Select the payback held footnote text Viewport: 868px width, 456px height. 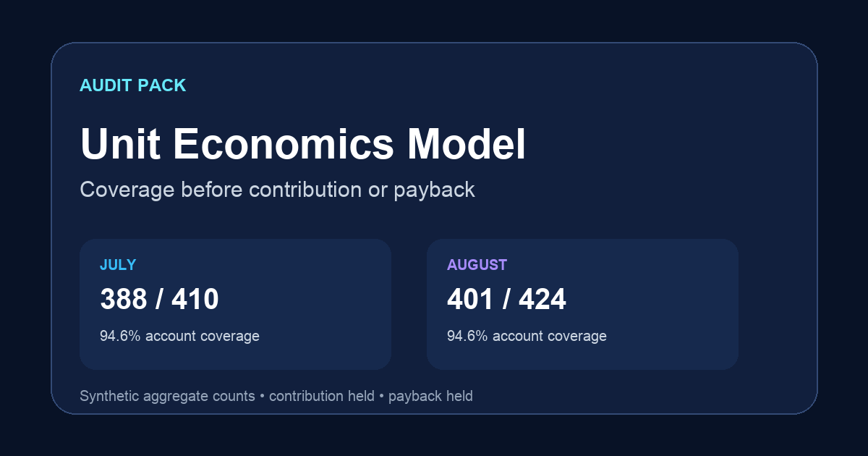coord(430,396)
